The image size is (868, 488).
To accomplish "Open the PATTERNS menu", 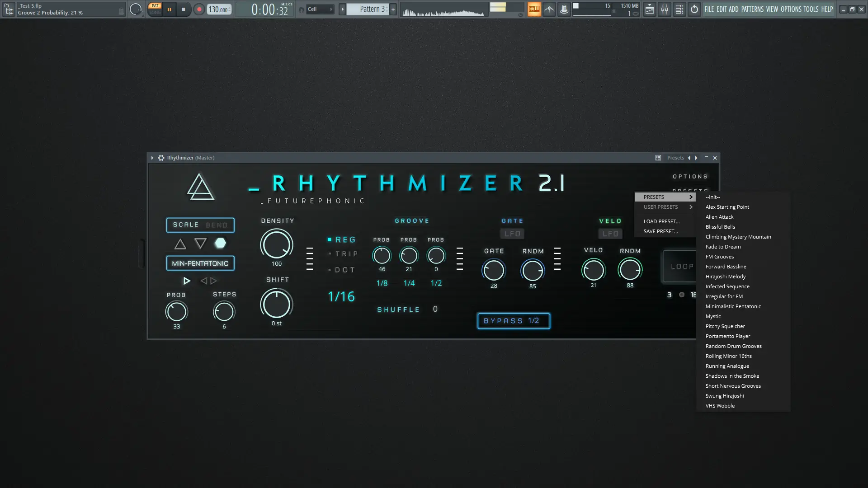I will (x=752, y=9).
